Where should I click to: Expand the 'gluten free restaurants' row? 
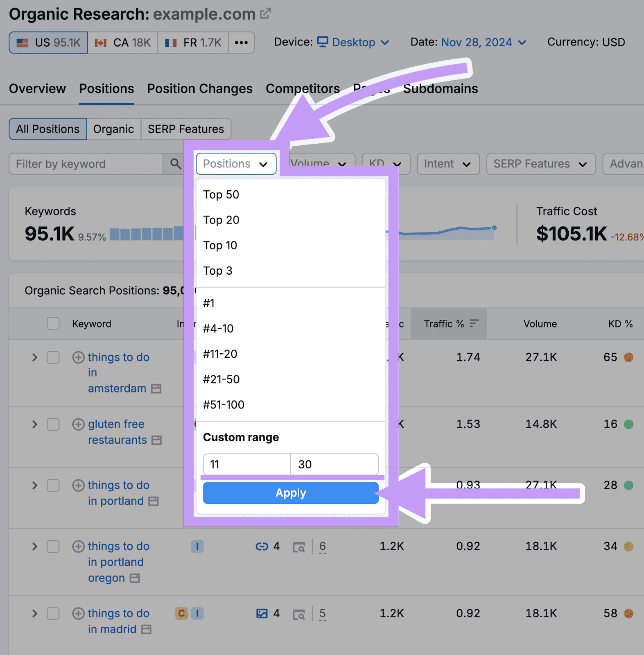pos(35,424)
